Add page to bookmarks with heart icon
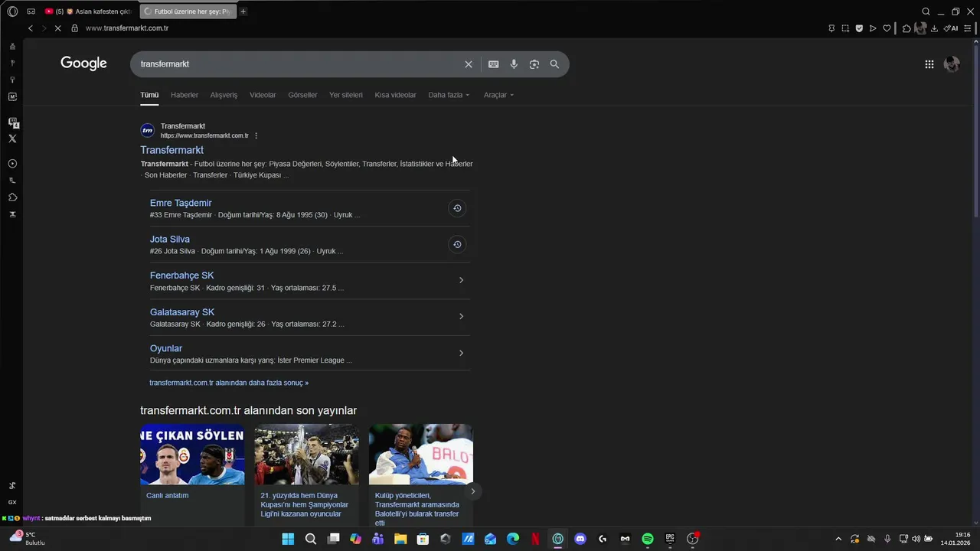Viewport: 980px width, 551px height. pyautogui.click(x=887, y=28)
